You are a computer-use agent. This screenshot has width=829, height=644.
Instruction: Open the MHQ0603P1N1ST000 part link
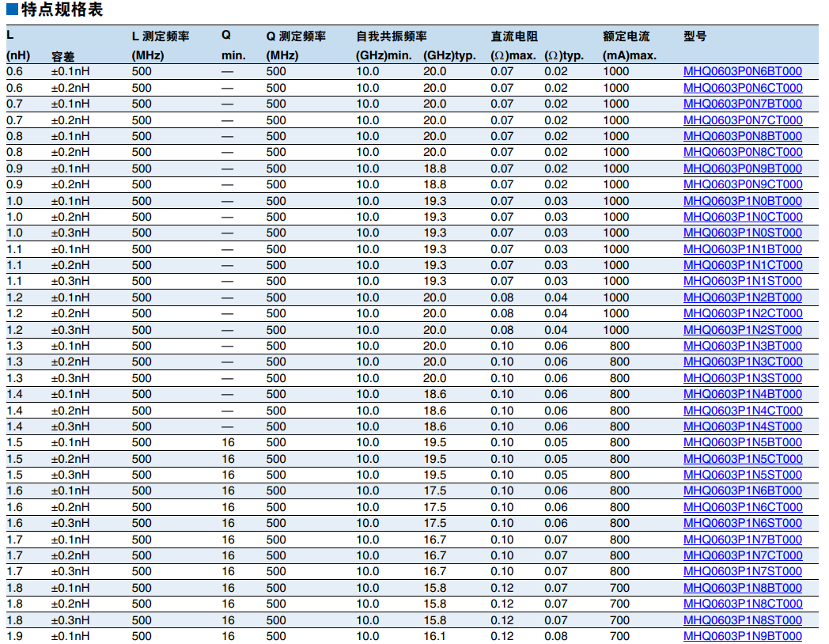click(x=743, y=281)
